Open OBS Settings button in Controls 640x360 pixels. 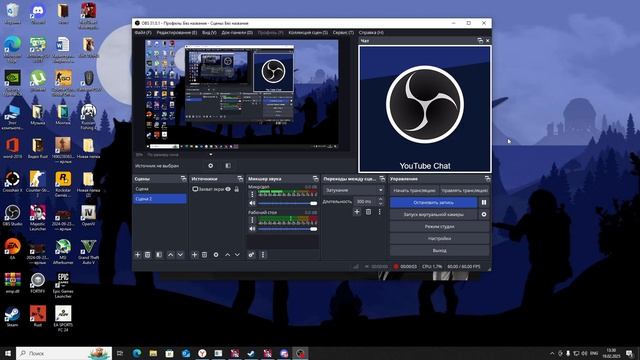[440, 238]
